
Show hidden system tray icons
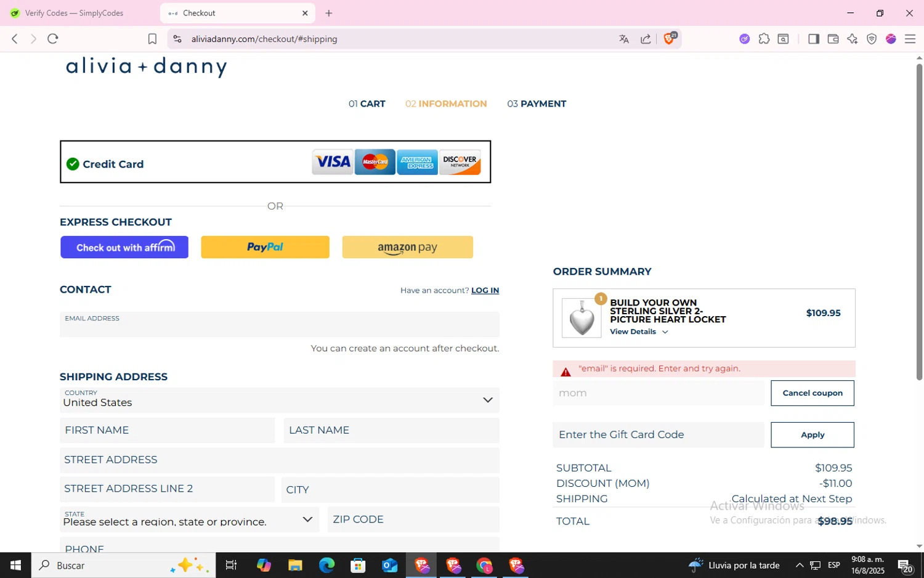pyautogui.click(x=799, y=565)
